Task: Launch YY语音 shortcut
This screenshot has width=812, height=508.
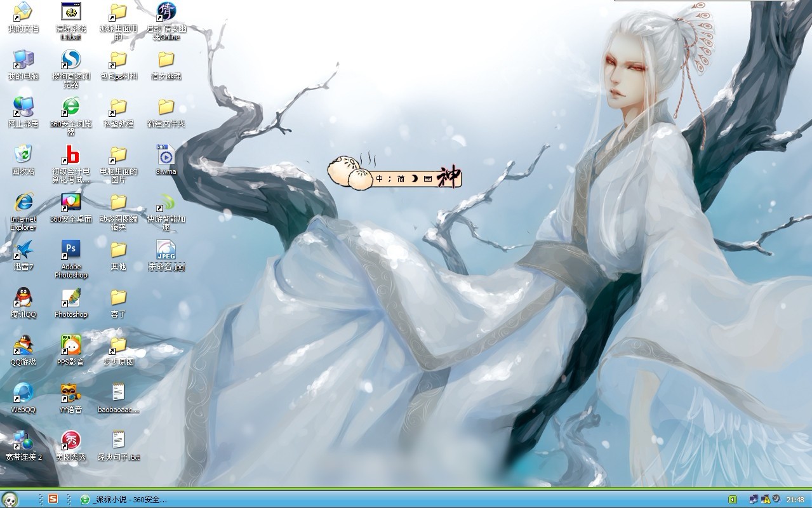Action: tap(71, 398)
